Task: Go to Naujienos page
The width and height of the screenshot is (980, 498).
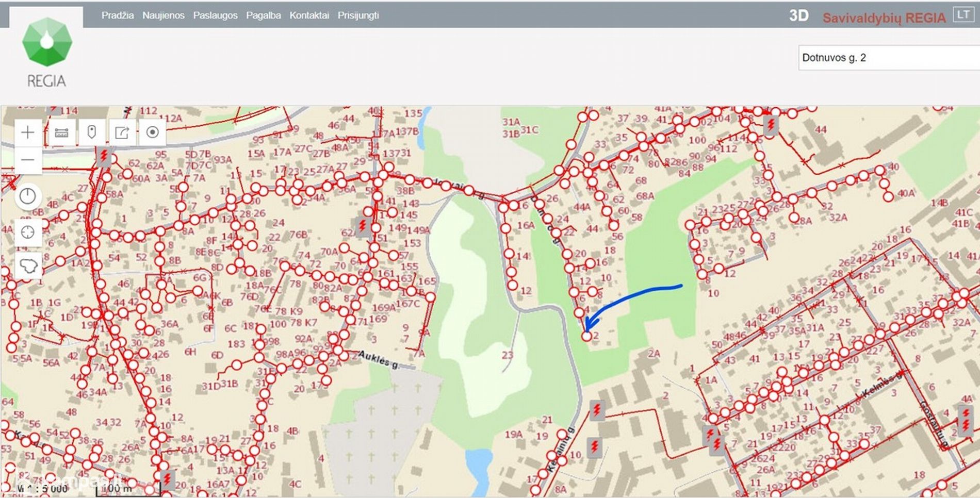Action: click(x=163, y=15)
